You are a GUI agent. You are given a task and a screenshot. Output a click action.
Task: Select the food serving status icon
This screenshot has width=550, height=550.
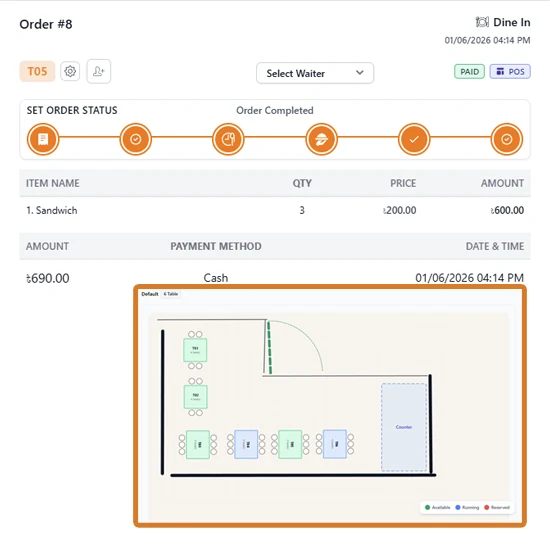tap(321, 139)
